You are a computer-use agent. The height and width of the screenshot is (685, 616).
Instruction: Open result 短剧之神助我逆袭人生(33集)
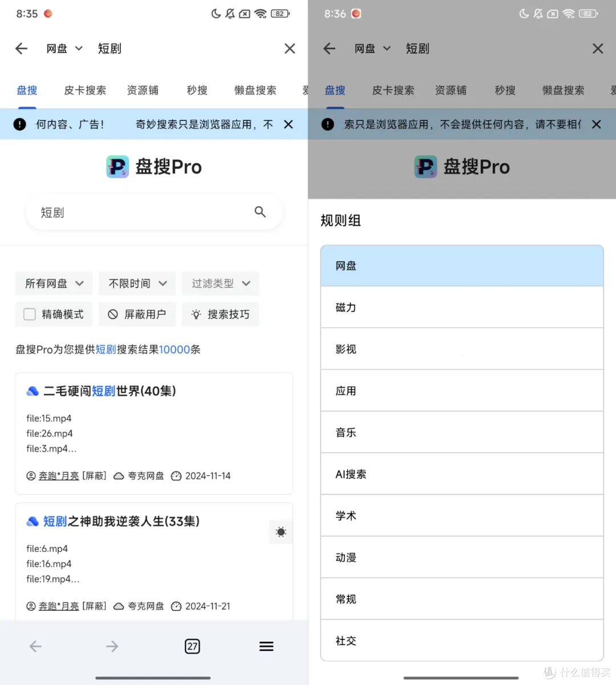click(x=121, y=521)
